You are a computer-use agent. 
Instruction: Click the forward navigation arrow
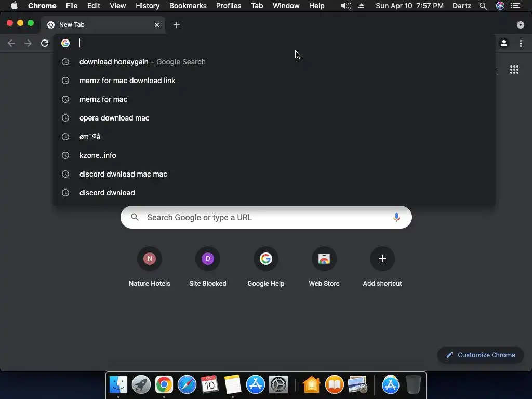tap(28, 43)
